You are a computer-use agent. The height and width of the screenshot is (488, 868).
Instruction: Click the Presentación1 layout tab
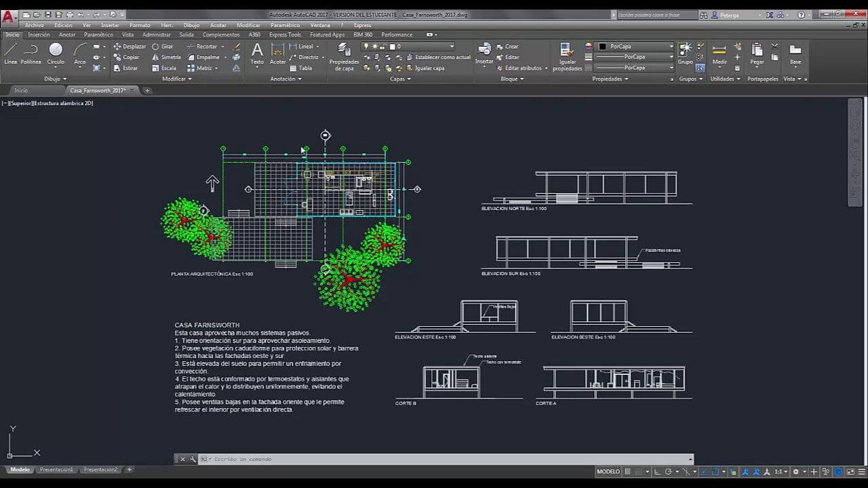(x=57, y=469)
